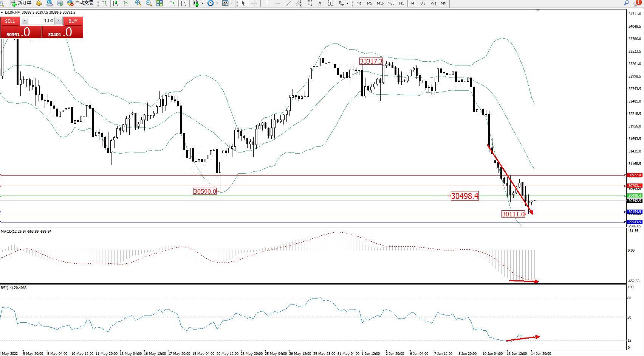Switch chart to candlestick display
Image resolution: width=644 pixels, height=356 pixels.
115,3
